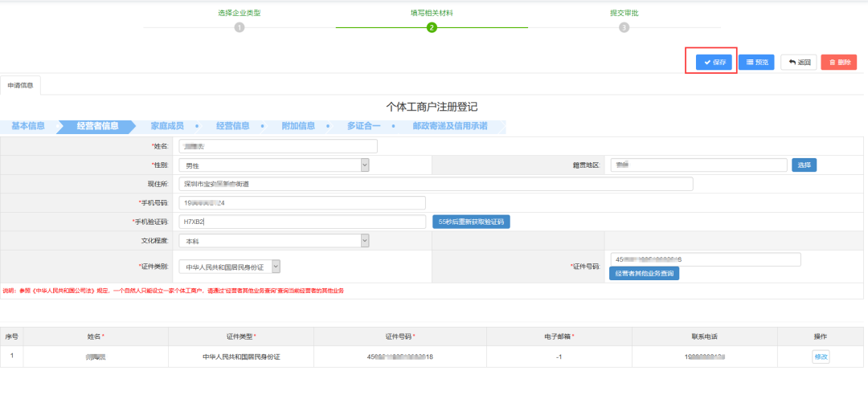Click the 手机验证码 input field
Screen dimensions: 868x395
302,222
